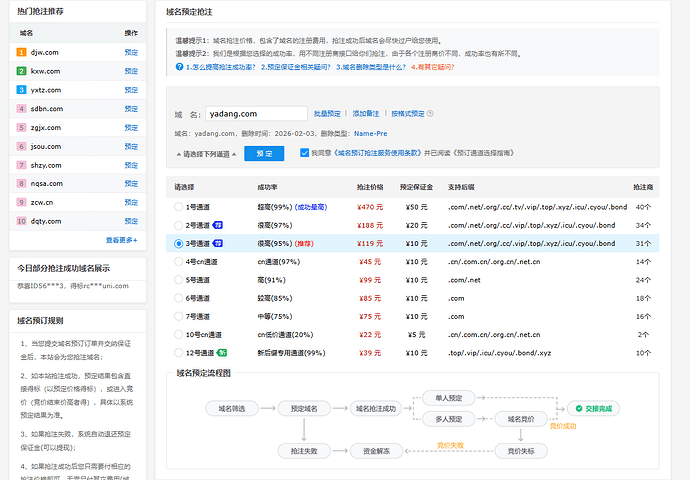The width and height of the screenshot is (690, 480).
Task: Expand 查看更多+ in hot domain list
Action: (124, 240)
